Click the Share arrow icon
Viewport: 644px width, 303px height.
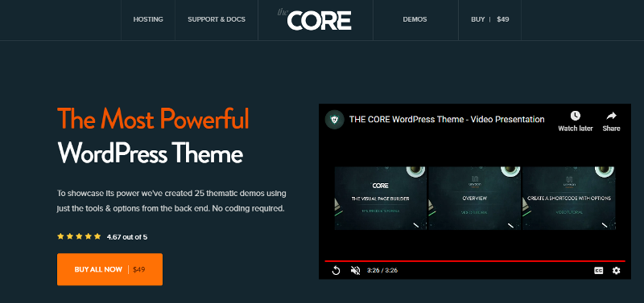(x=611, y=116)
